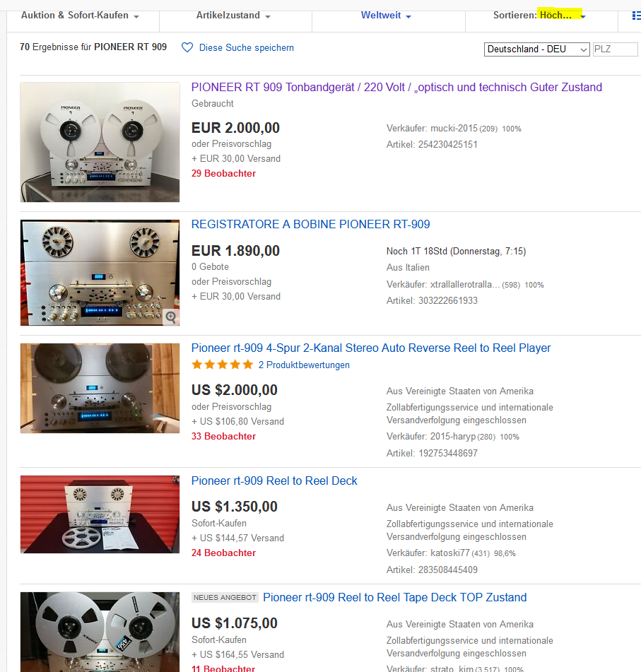The height and width of the screenshot is (672, 641).
Task: Open the 2 Produktbewertungen reviews link
Action: 304,365
